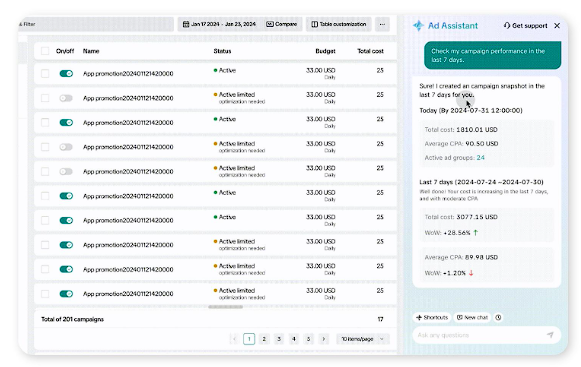Go to next page arrow in pagination

tap(323, 339)
